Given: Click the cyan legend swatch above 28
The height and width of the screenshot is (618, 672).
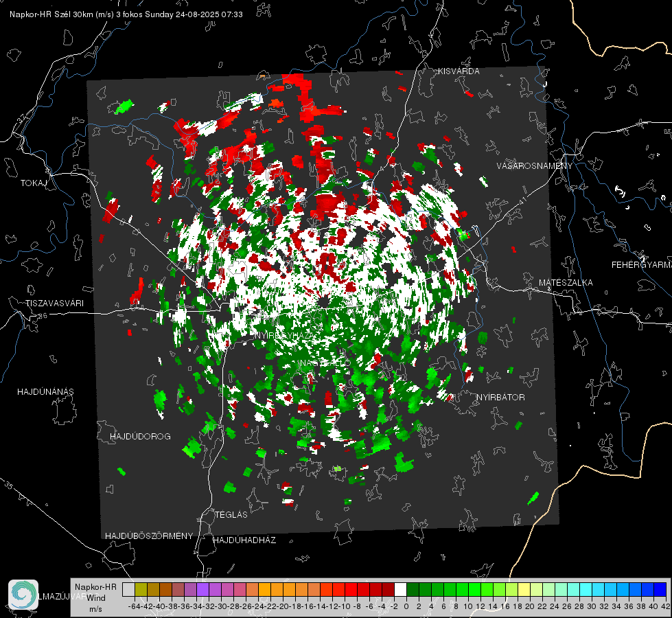Looking at the screenshot, I should point(586,590).
